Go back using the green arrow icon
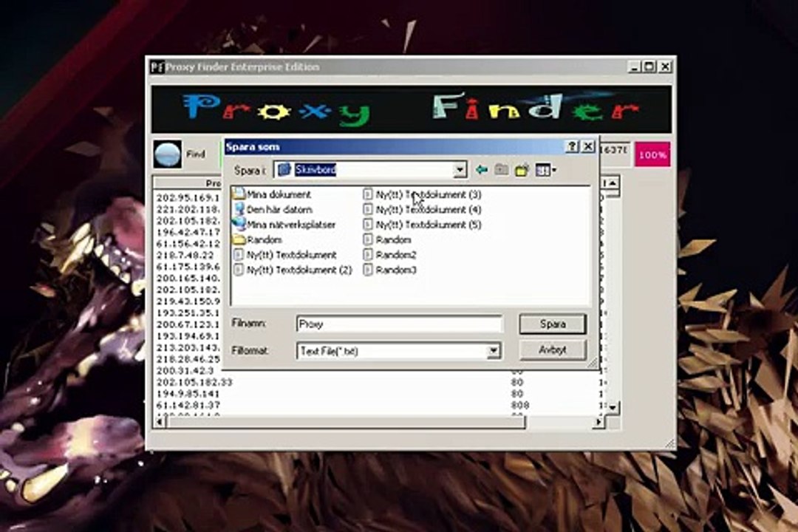This screenshot has width=798, height=532. tap(482, 169)
